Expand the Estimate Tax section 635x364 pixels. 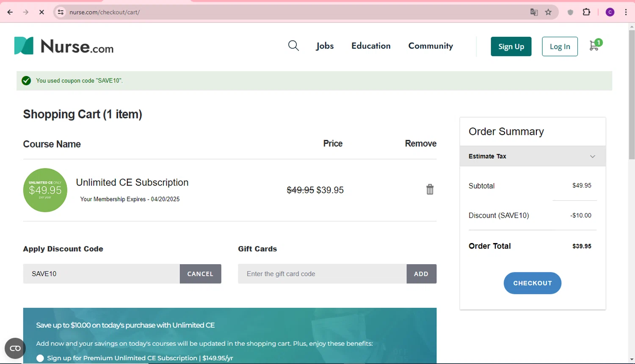tap(533, 156)
